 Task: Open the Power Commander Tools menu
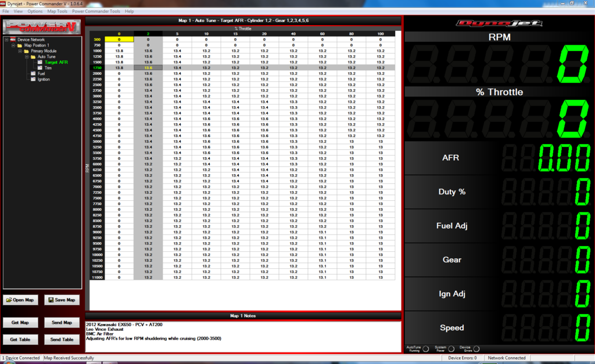(x=96, y=12)
